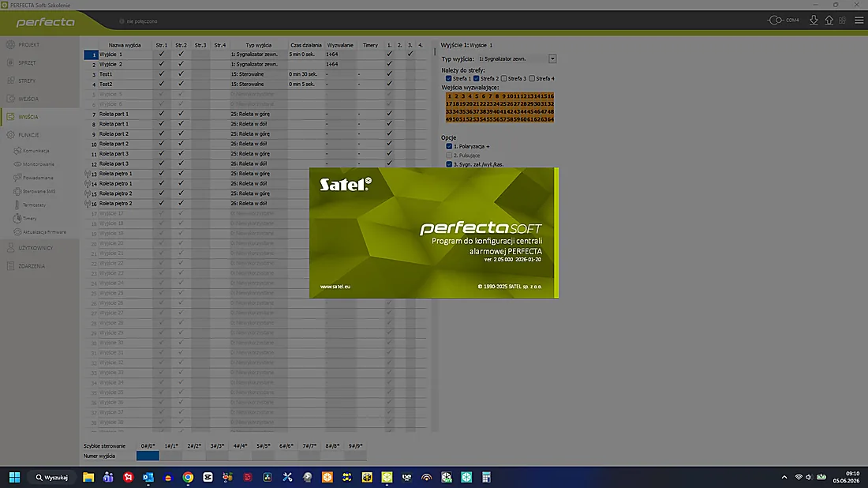Open the hamburger main menu
The width and height of the screenshot is (868, 488).
click(x=859, y=21)
